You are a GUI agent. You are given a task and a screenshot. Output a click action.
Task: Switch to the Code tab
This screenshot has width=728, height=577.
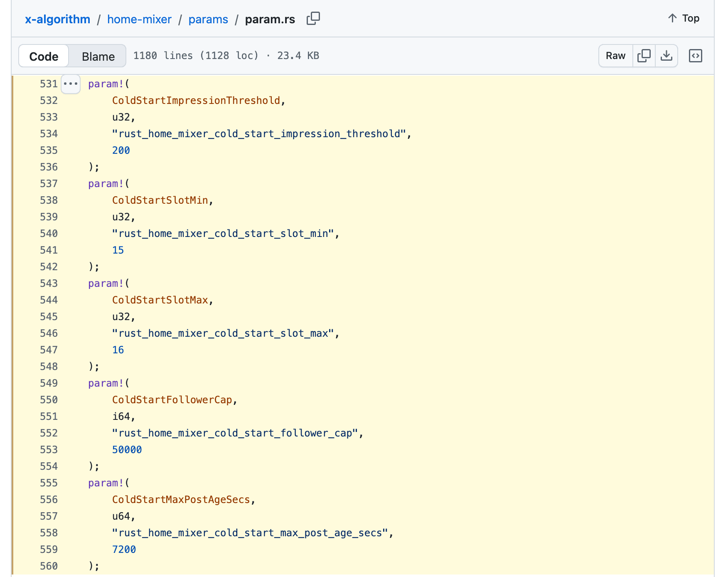pyautogui.click(x=44, y=56)
